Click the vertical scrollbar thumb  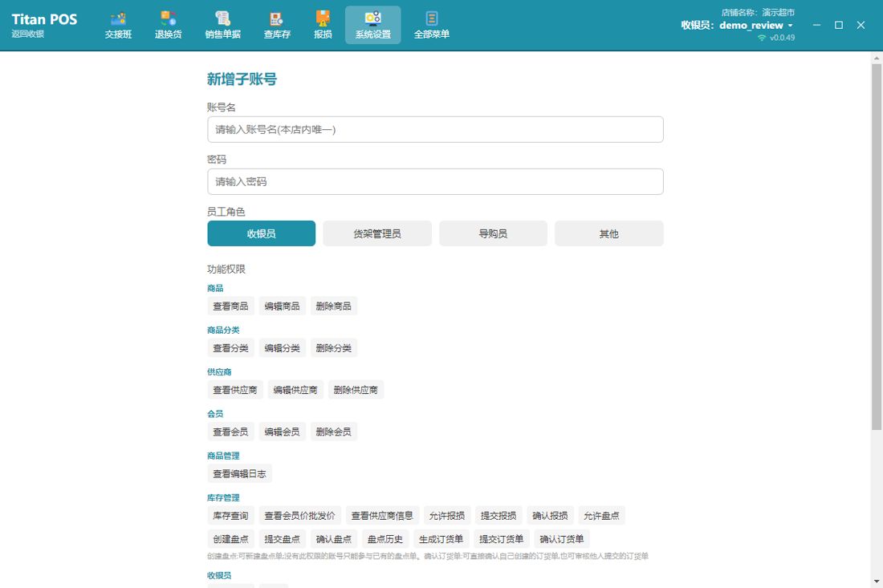(x=877, y=246)
